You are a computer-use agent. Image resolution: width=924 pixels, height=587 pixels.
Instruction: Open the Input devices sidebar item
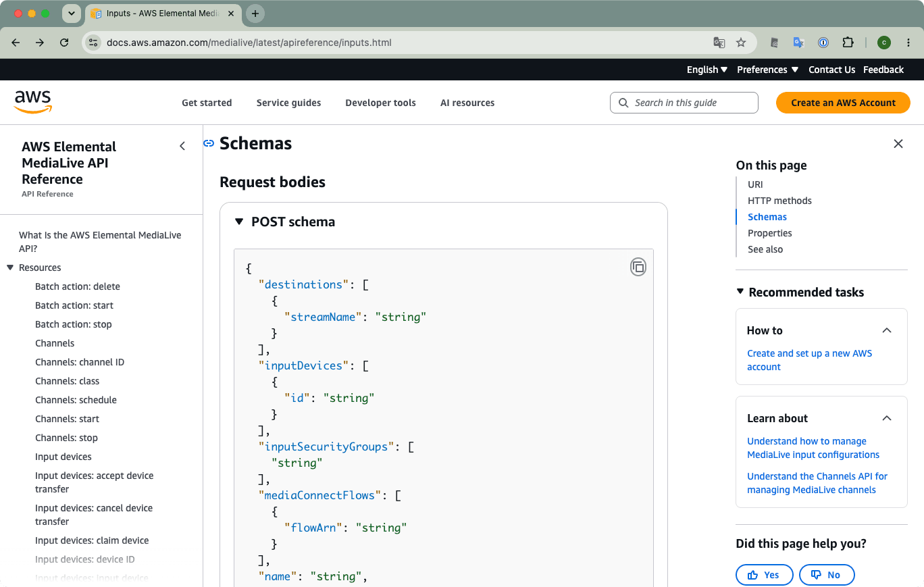(63, 457)
